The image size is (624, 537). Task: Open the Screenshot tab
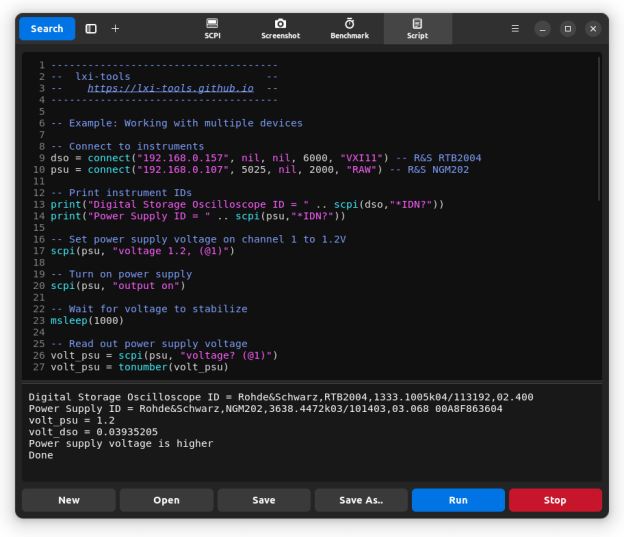tap(280, 29)
